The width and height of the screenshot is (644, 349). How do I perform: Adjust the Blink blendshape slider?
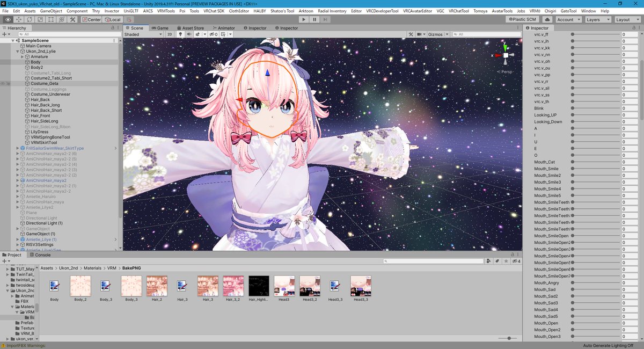pyautogui.click(x=596, y=108)
